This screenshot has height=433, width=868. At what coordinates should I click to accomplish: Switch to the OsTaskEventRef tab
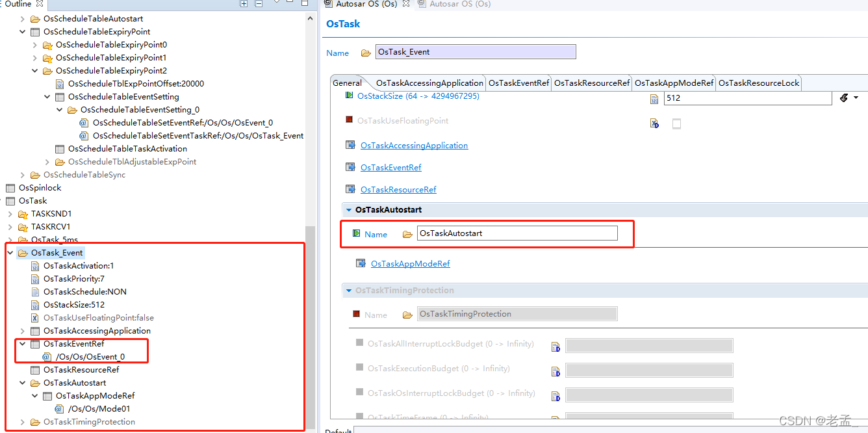519,83
